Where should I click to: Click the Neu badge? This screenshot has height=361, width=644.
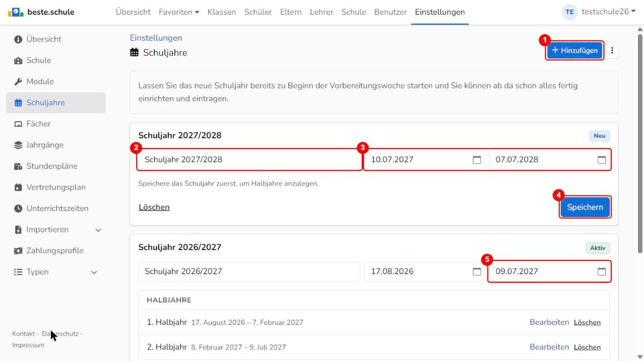coord(599,136)
